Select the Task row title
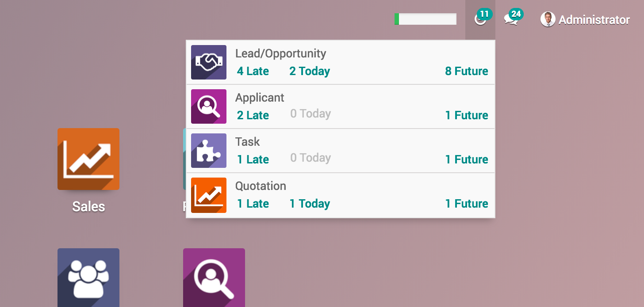Viewport: 644px width, 307px height. (x=248, y=142)
